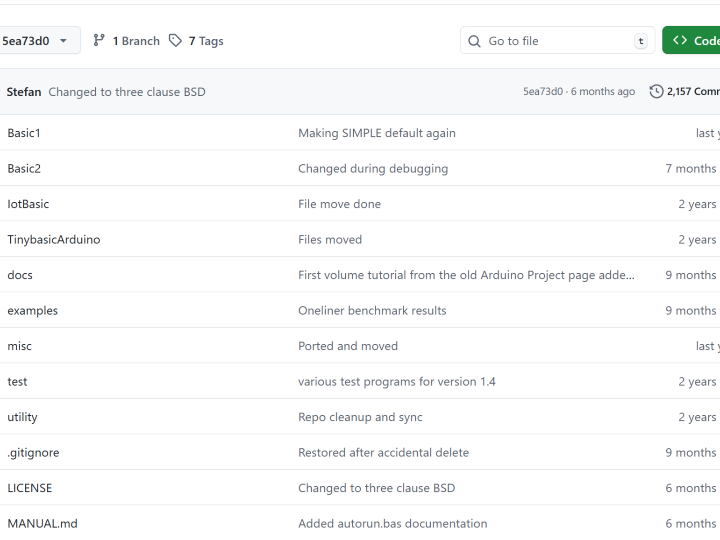Click the history clock icon near Commits

point(656,92)
